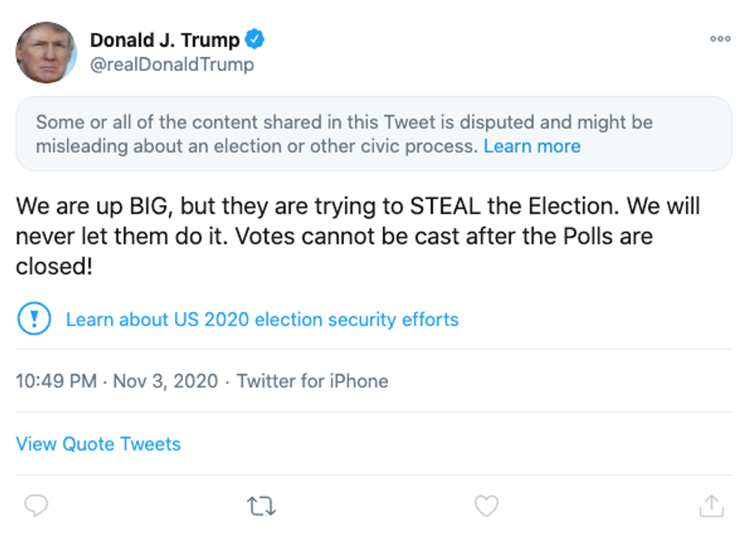Open Learn about US 2020 election security efforts
The height and width of the screenshot is (542, 756).
(262, 319)
